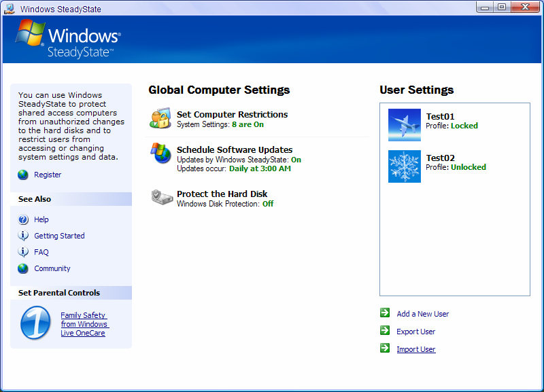The height and width of the screenshot is (392, 544).
Task: Click the Export User link
Action: 415,332
